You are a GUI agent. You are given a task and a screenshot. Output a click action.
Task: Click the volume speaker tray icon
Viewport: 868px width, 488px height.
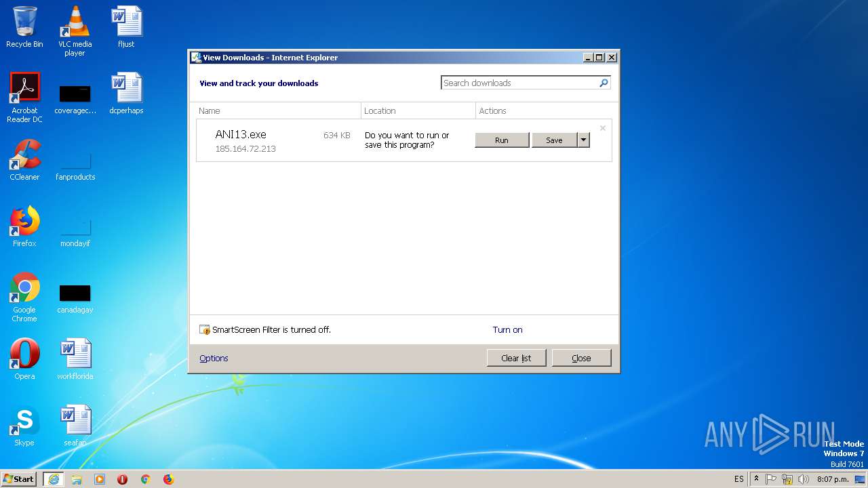[x=804, y=479]
